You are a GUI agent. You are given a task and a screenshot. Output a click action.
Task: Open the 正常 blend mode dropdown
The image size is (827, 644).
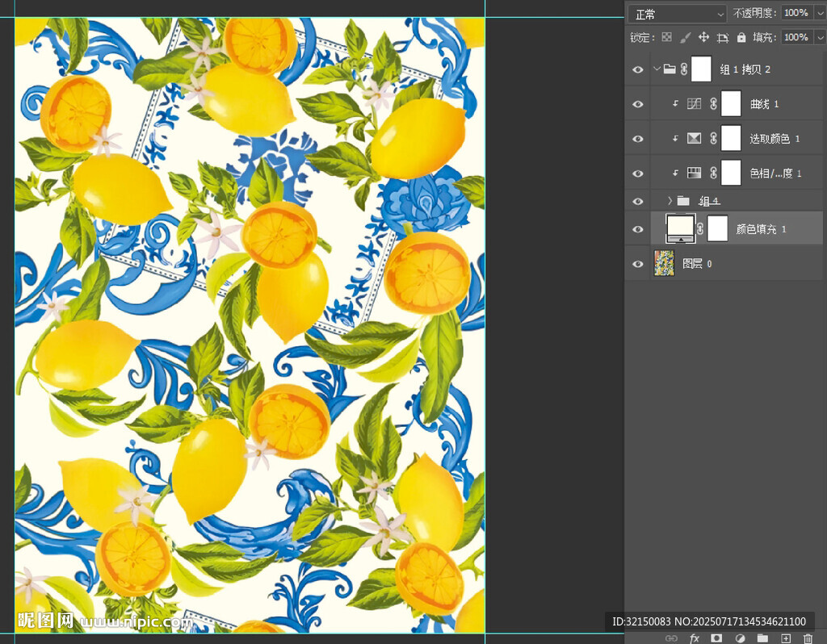pos(677,14)
